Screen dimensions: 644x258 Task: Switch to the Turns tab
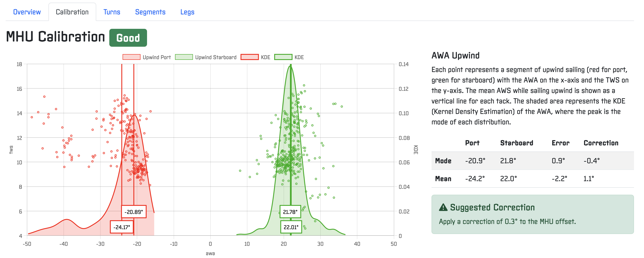112,12
